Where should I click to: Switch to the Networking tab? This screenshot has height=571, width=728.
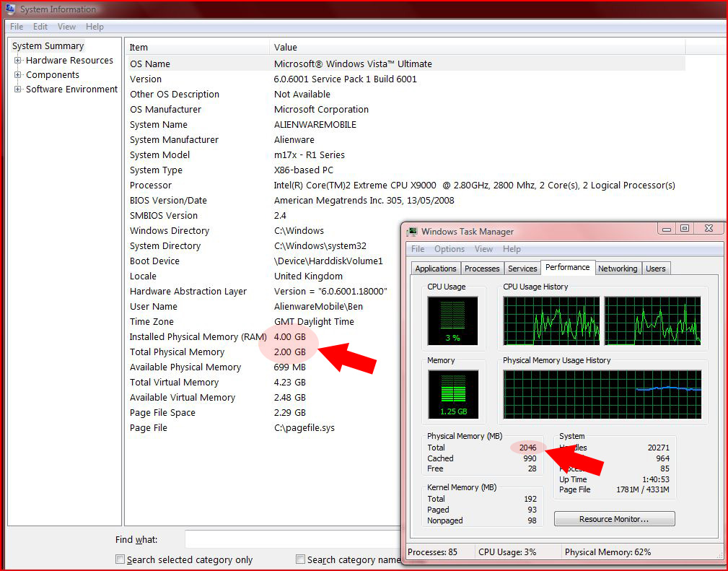point(618,269)
